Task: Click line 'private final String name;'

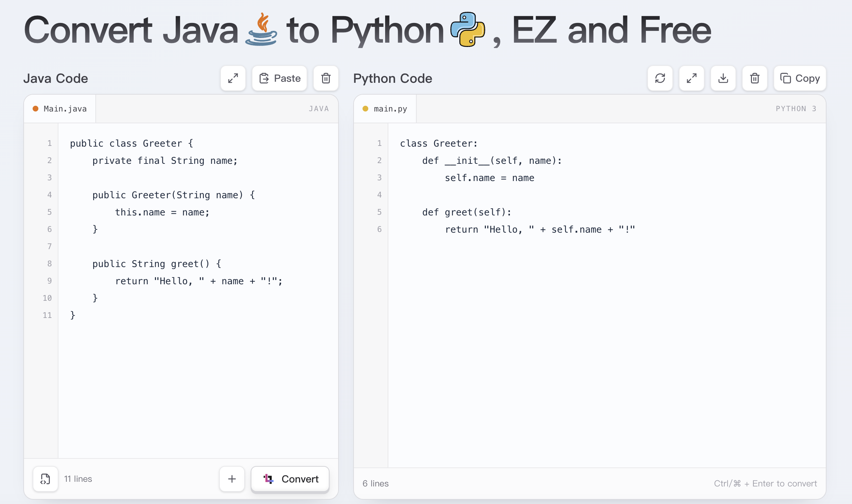Action: click(165, 161)
